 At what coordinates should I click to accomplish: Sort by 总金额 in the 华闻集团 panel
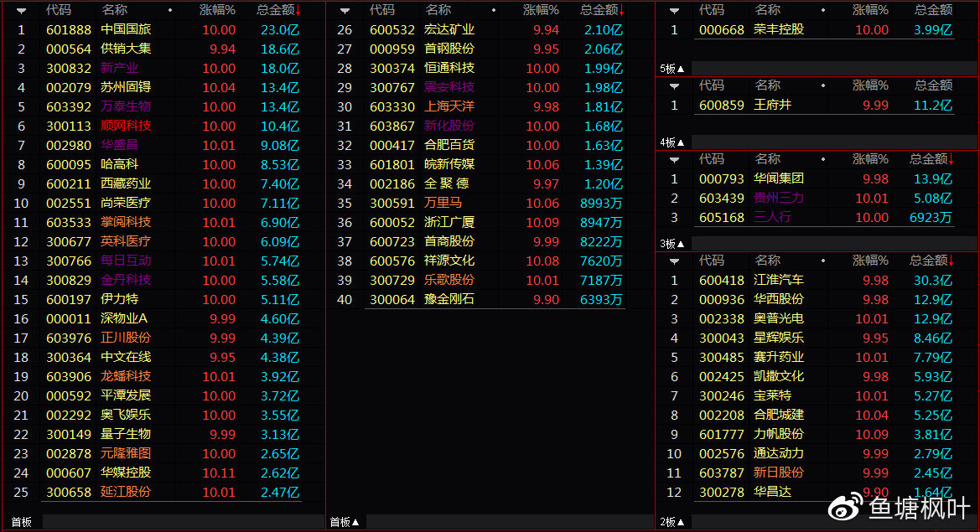coord(932,159)
